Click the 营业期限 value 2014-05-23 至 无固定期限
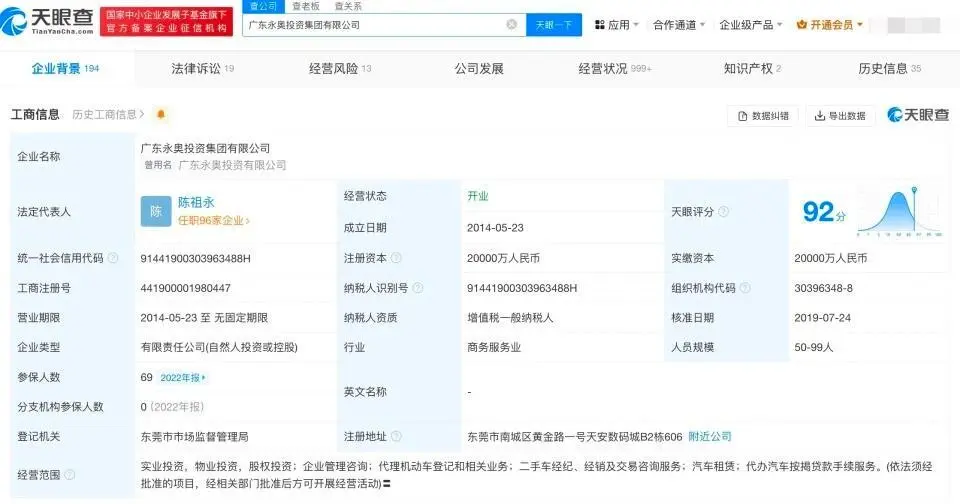This screenshot has height=504, width=960. click(204, 318)
